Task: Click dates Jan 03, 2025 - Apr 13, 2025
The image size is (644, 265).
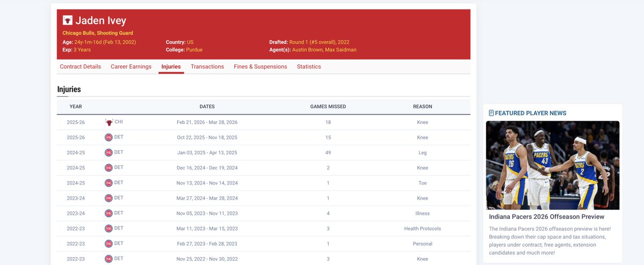Action: pos(207,152)
